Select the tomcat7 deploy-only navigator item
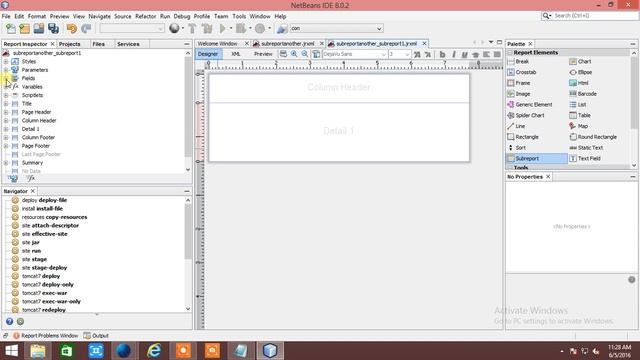 [48, 284]
